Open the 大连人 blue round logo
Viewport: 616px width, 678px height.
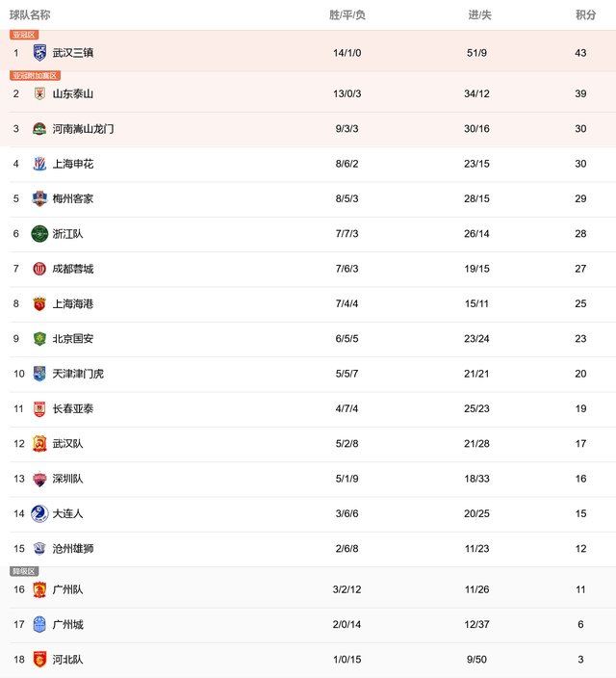click(x=39, y=513)
